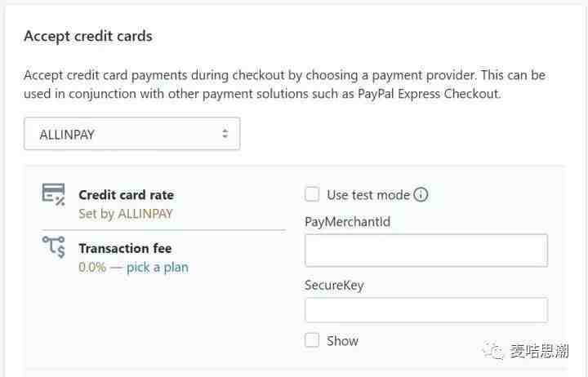
Task: Click the PayMerchantId field label
Action: (347, 222)
